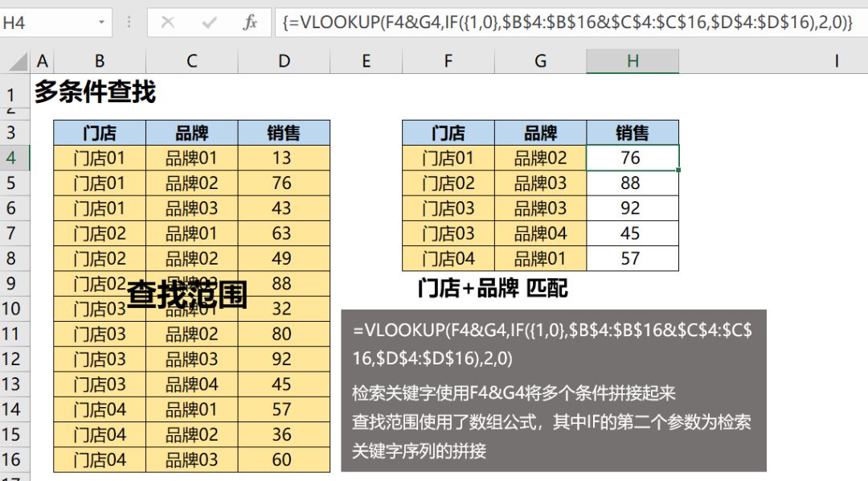The image size is (868, 481).
Task: Select row 12 header
Action: coord(15,359)
